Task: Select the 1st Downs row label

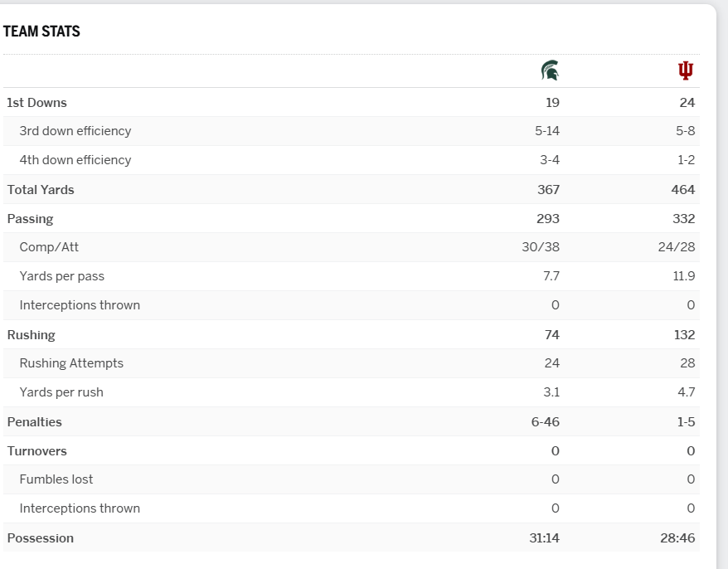Action: 36,103
